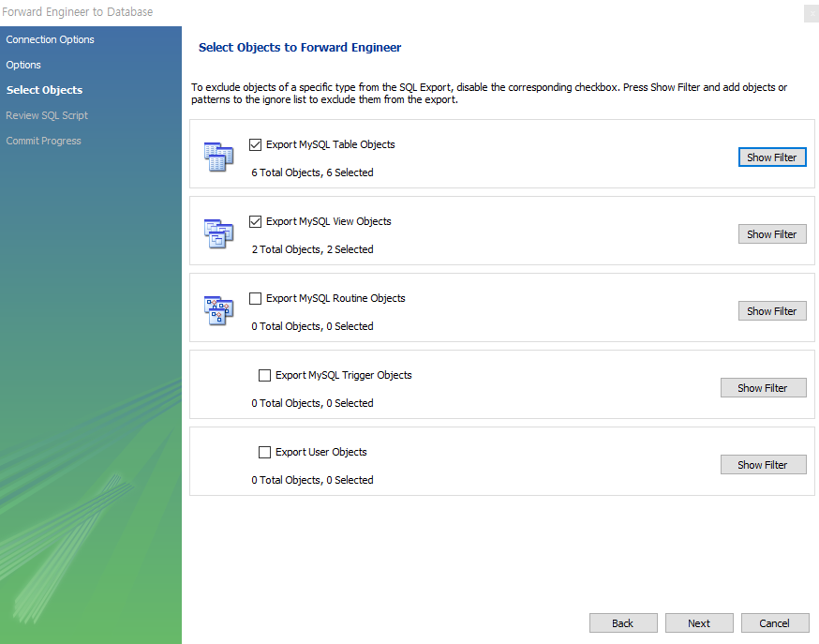Uncheck Export MySQL View Objects
Screen dimensions: 819x644
click(x=255, y=221)
